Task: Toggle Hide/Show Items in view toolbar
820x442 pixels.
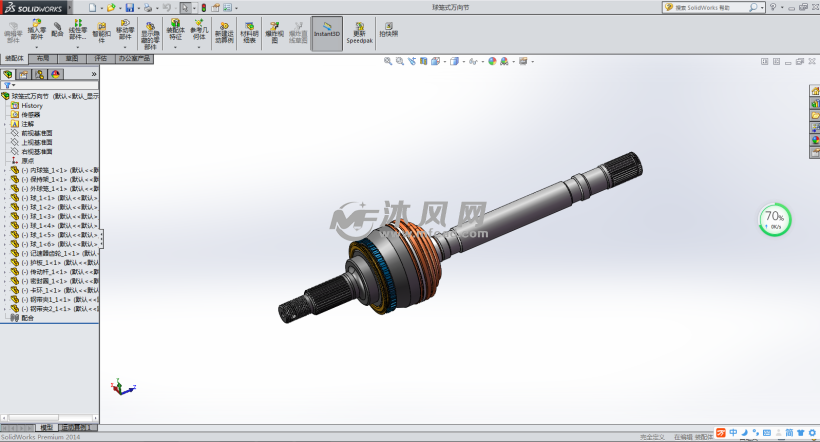Action: 475,61
